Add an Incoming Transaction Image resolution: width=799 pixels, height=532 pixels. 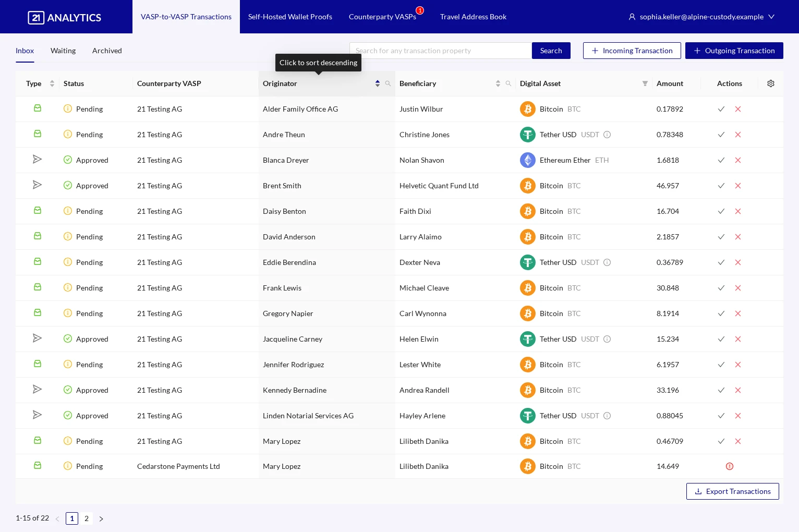tap(632, 51)
